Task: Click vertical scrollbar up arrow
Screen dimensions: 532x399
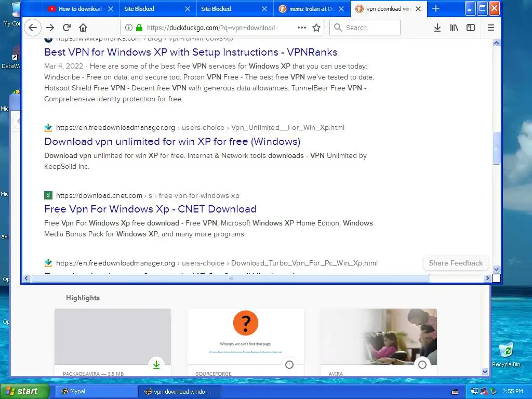Action: pyautogui.click(x=496, y=43)
